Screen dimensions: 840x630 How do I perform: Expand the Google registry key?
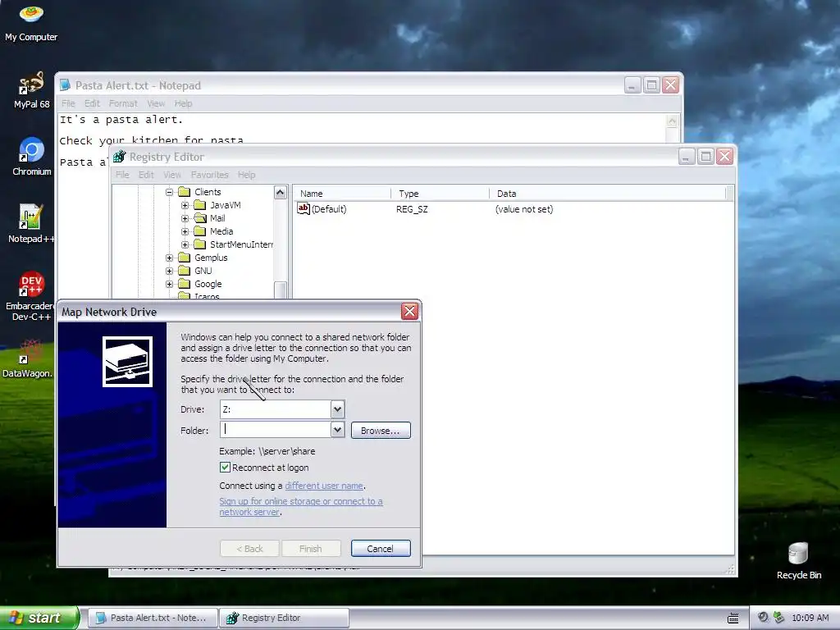click(169, 284)
